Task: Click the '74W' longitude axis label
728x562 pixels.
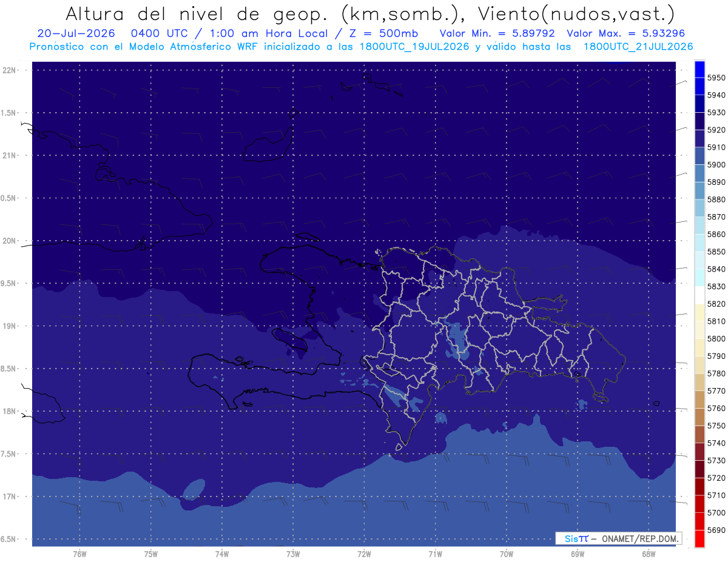Action: (x=221, y=554)
